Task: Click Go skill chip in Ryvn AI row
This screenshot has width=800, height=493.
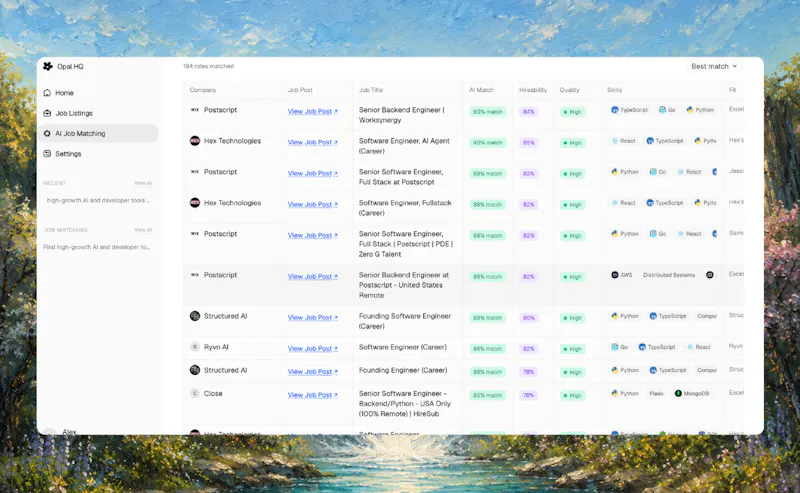Action: coord(620,347)
